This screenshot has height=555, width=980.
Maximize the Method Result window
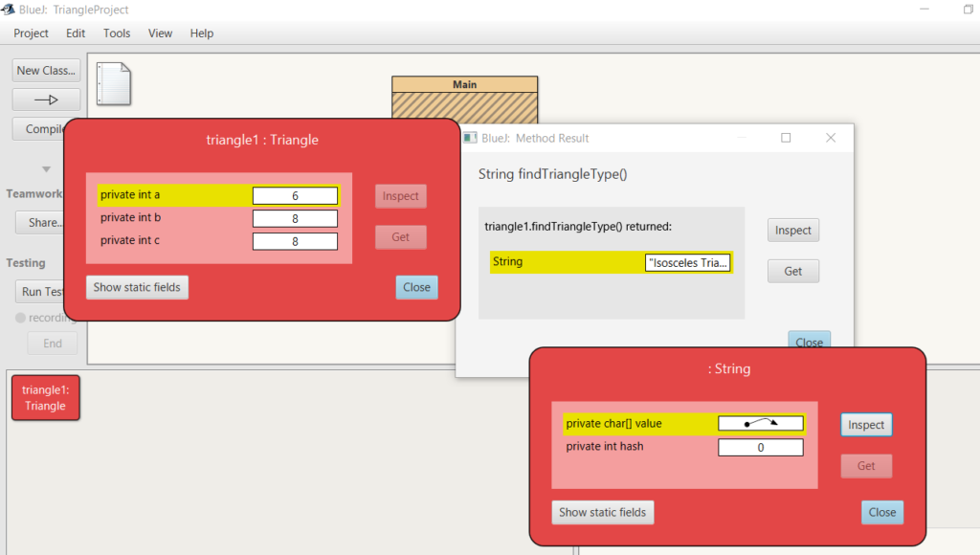[x=786, y=138]
